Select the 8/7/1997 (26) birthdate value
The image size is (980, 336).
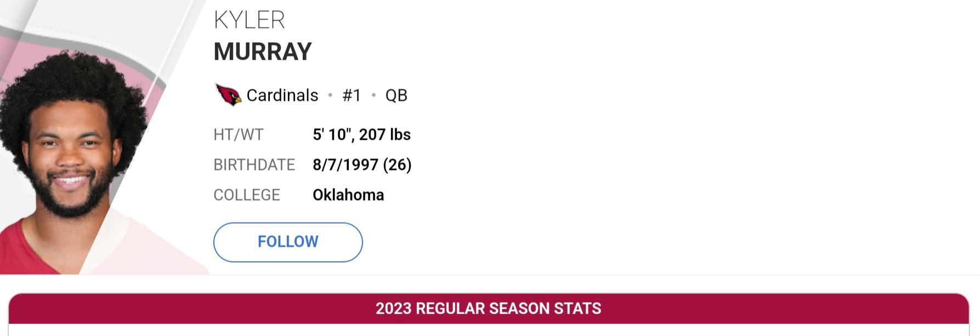[x=362, y=164]
